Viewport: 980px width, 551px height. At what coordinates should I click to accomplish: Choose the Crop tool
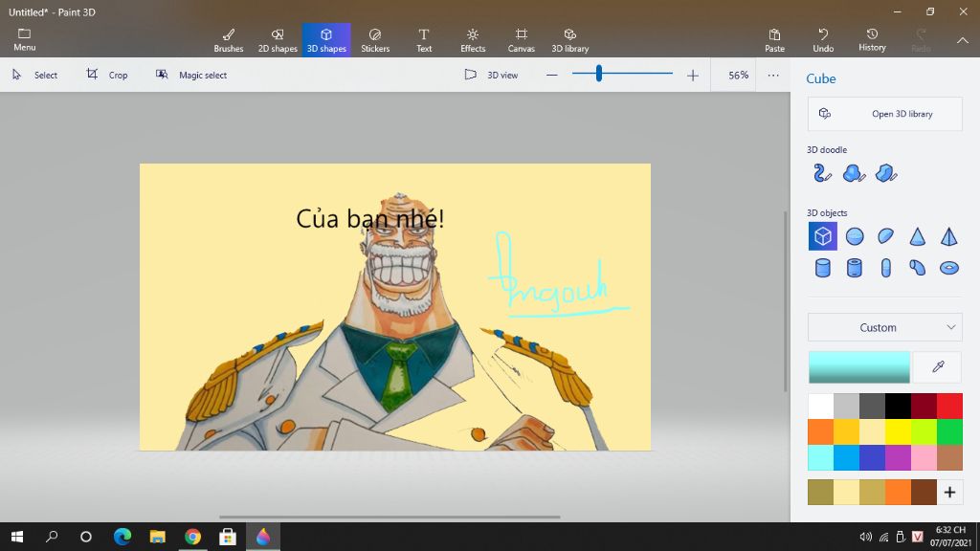click(x=107, y=75)
